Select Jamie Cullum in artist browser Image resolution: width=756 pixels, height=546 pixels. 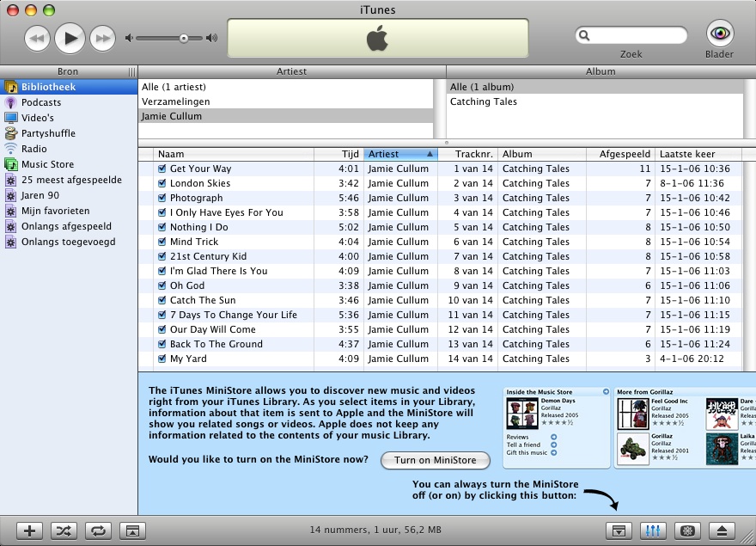285,116
